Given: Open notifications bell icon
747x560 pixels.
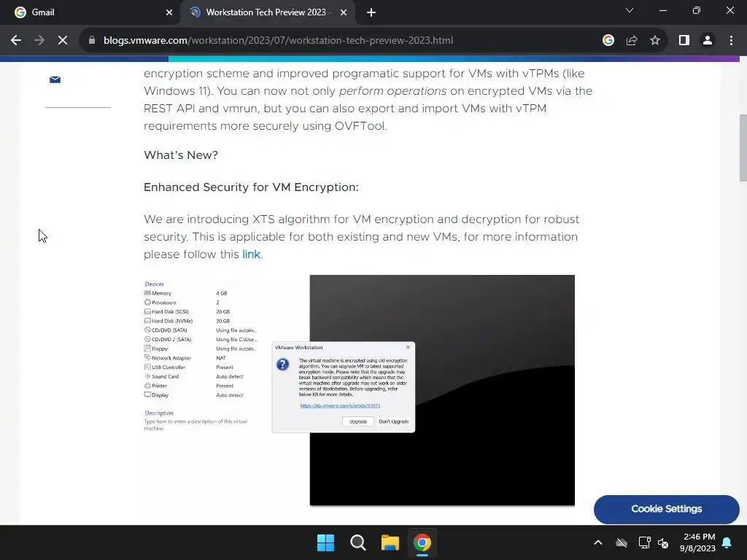Looking at the screenshot, I should pos(727,542).
